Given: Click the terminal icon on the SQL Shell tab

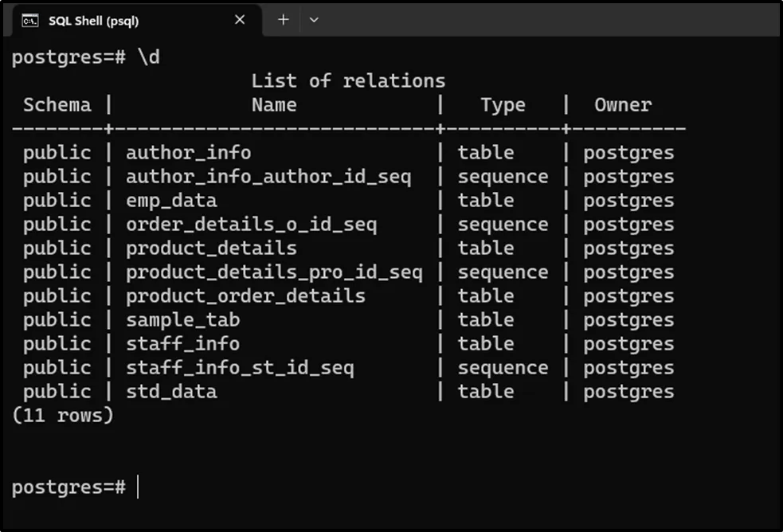Looking at the screenshot, I should click(x=29, y=21).
